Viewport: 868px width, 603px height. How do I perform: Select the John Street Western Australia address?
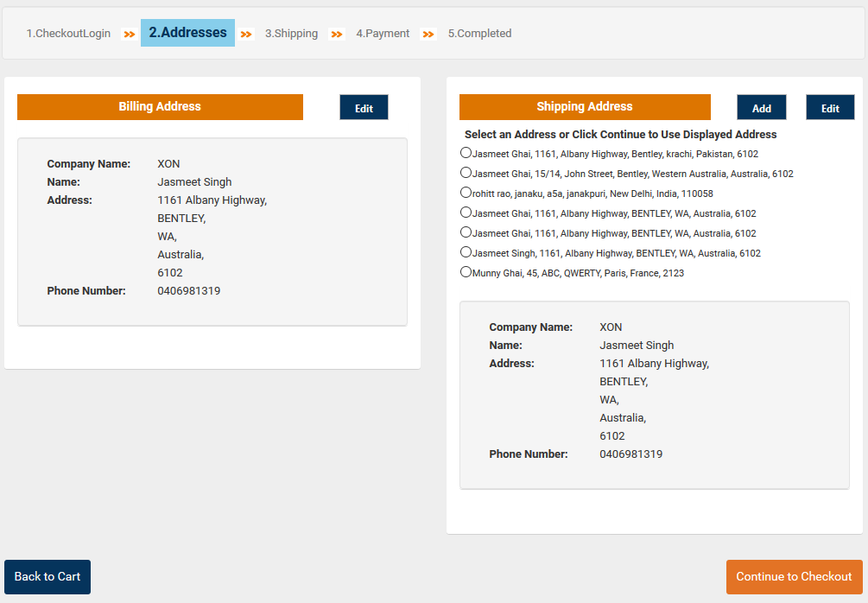click(466, 173)
